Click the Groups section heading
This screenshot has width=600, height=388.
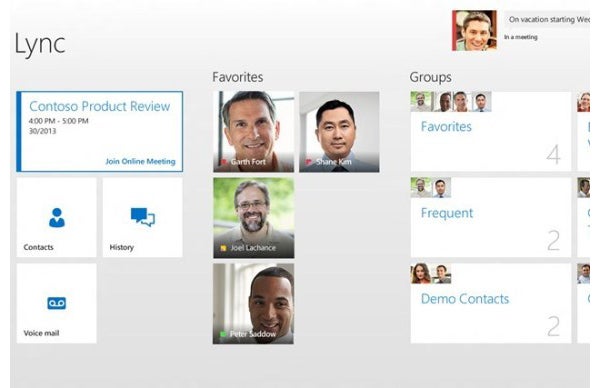tap(430, 77)
